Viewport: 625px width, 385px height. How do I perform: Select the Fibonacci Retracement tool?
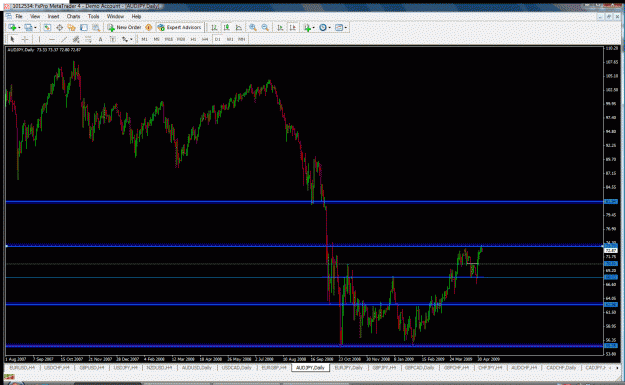(88, 39)
